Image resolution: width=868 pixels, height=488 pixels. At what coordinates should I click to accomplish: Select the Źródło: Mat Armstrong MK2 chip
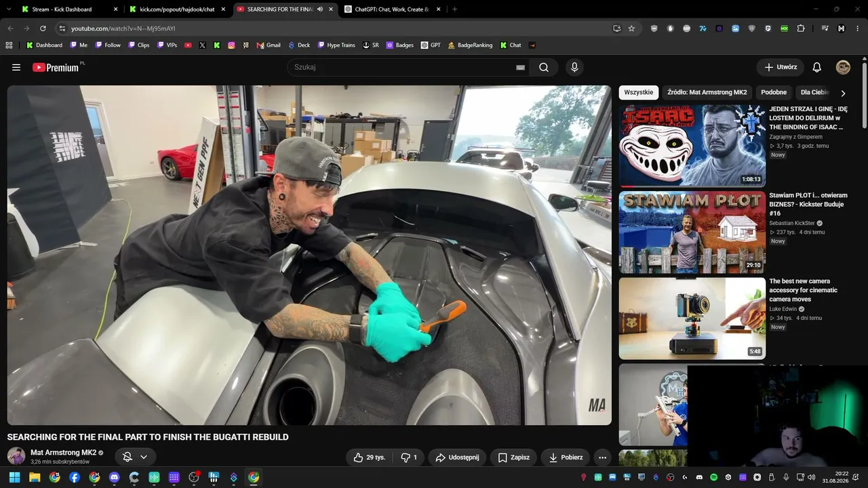(707, 92)
